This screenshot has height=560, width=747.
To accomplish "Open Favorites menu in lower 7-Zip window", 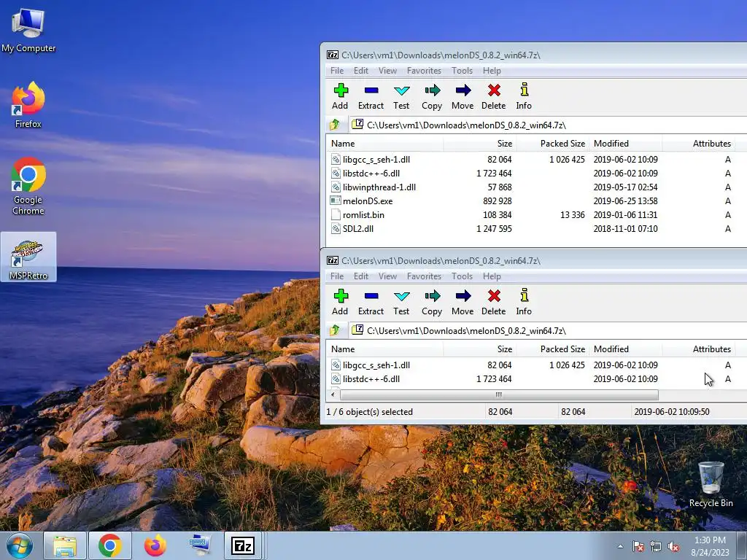I will (424, 276).
